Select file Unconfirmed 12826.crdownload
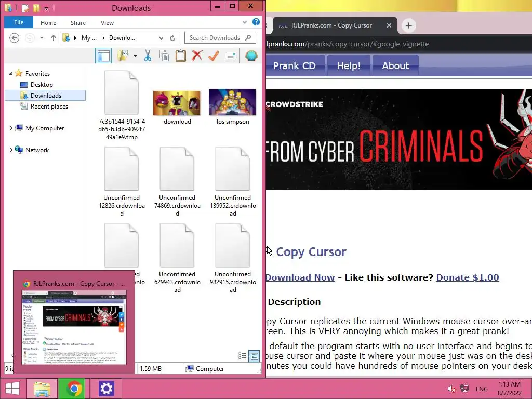Viewport: 532px width, 399px height. [122, 181]
